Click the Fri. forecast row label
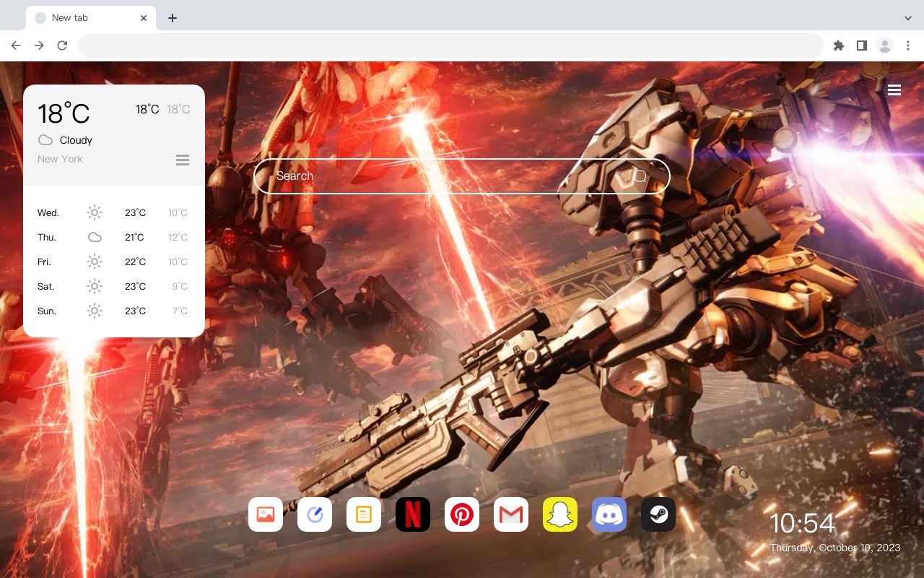924x578 pixels. (x=44, y=262)
